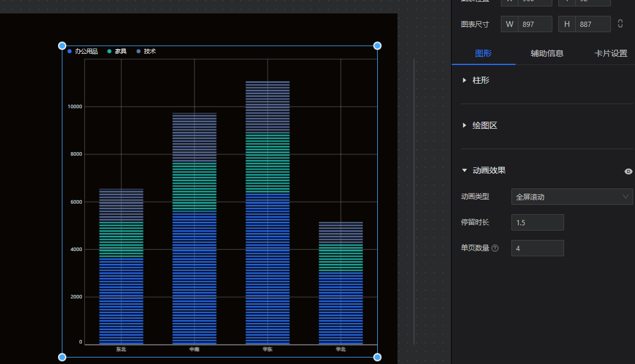Toggle the 动画效果 eye visibility icon

pos(629,171)
